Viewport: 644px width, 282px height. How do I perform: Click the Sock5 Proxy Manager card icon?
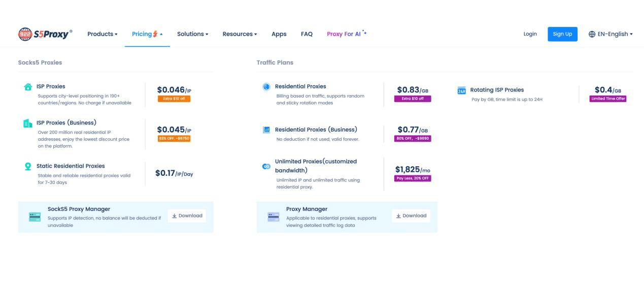35,217
